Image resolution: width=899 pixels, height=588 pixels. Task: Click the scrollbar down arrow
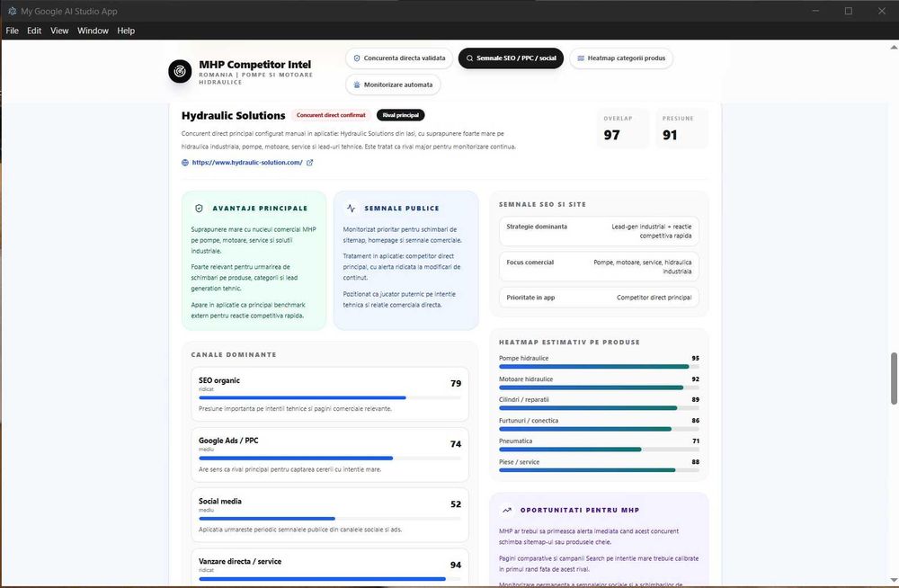point(894,581)
